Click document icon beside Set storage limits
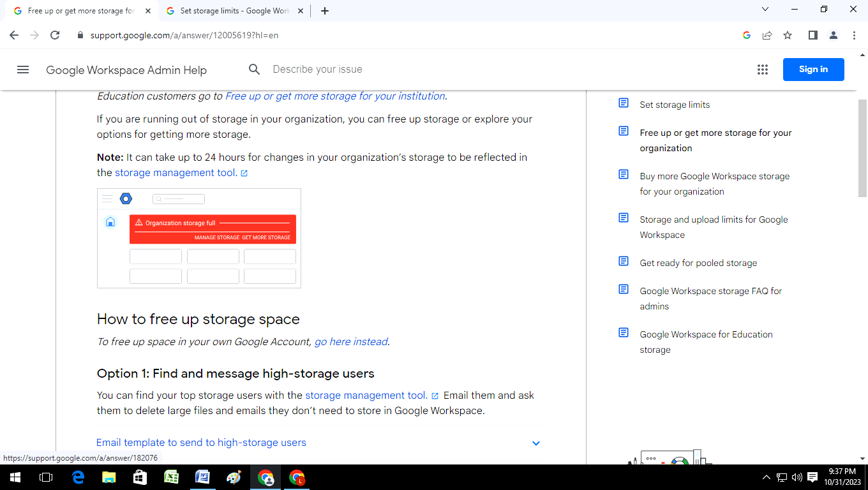The height and width of the screenshot is (490, 868). point(624,103)
